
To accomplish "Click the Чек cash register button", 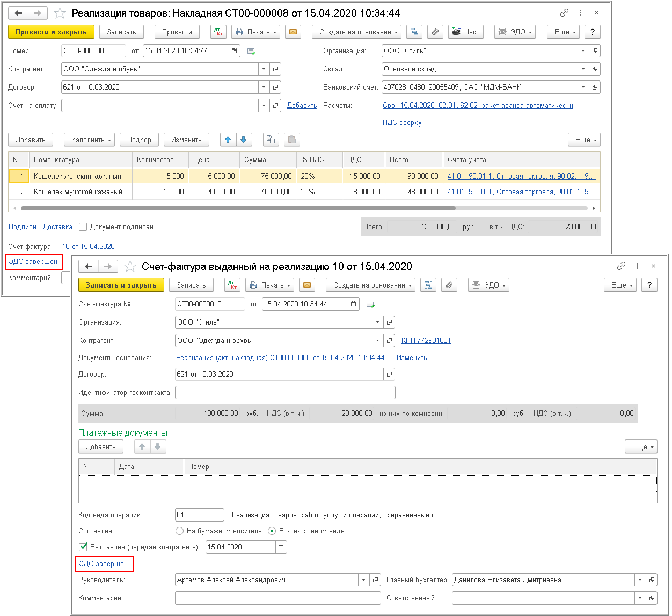I will coord(464,32).
